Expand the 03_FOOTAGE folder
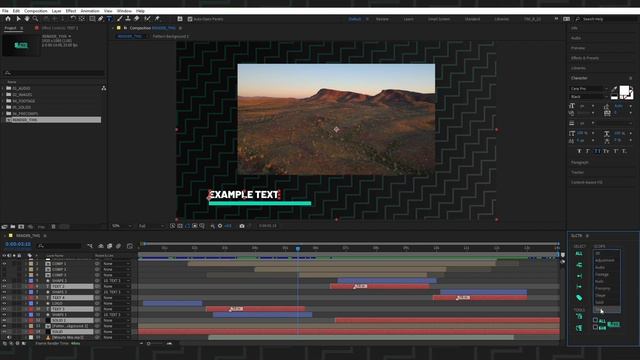The height and width of the screenshot is (360, 640). coord(3,101)
